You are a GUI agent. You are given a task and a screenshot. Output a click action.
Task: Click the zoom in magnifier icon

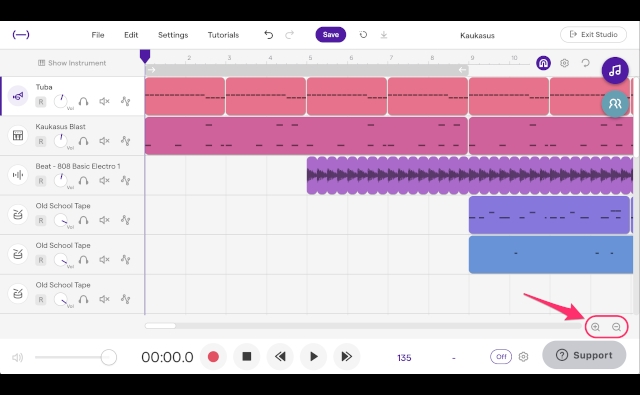coord(596,327)
